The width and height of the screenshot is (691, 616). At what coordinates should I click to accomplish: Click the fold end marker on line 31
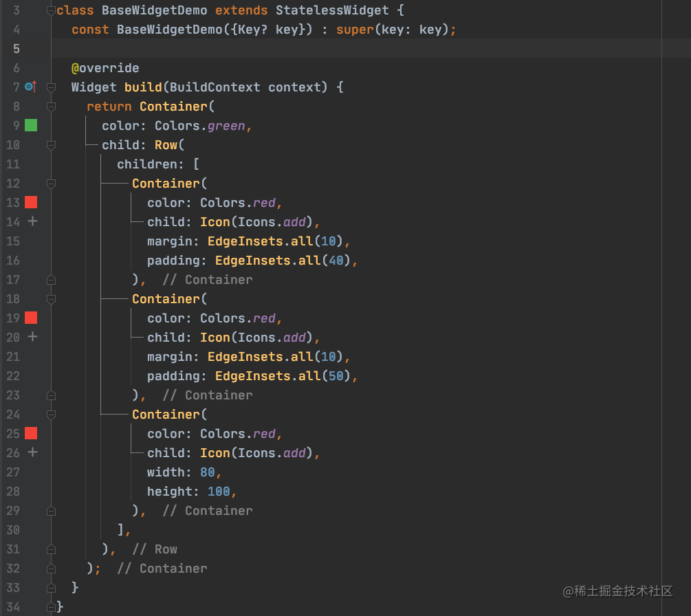pos(51,549)
